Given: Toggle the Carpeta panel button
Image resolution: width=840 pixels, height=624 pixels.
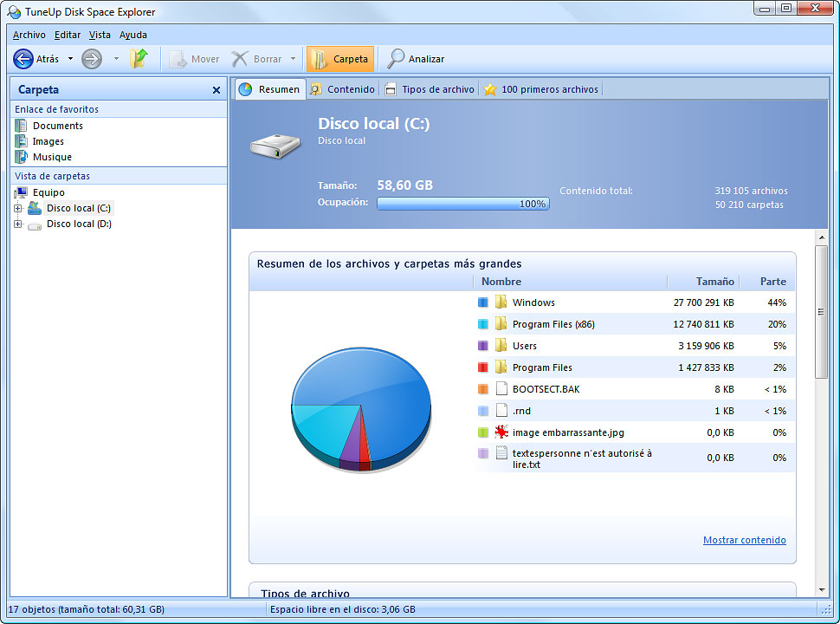Looking at the screenshot, I should click(x=340, y=59).
